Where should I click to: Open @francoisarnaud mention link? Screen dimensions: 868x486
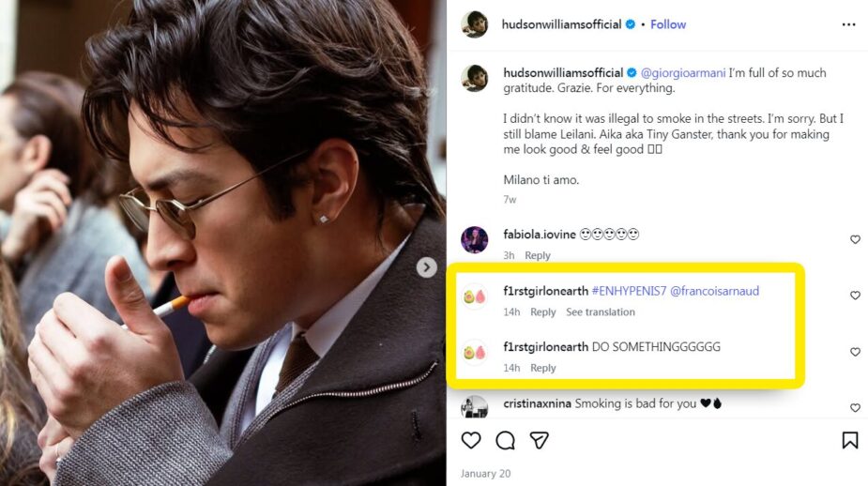[714, 291]
